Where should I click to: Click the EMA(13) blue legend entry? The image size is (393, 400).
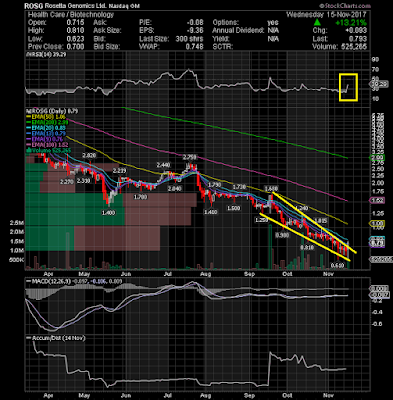click(46, 134)
